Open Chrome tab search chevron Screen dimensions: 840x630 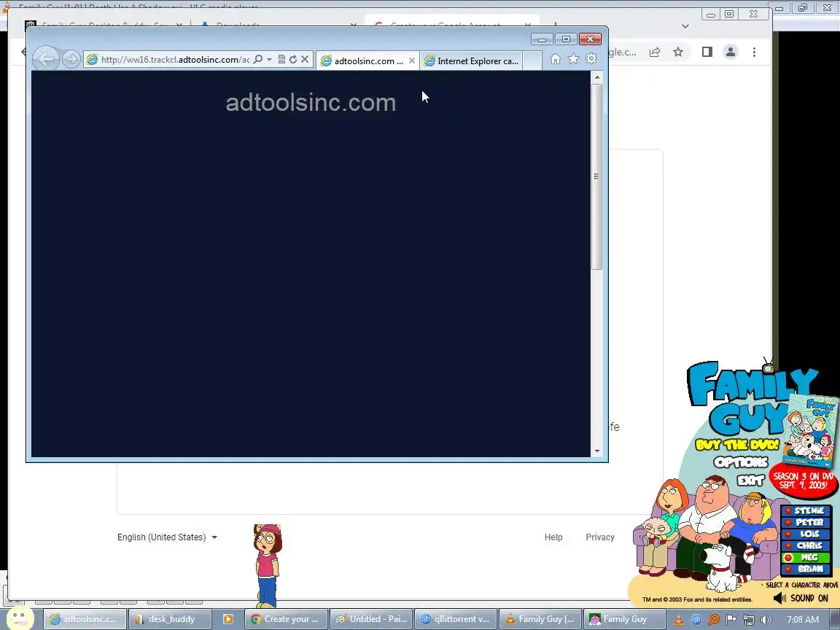pyautogui.click(x=685, y=26)
